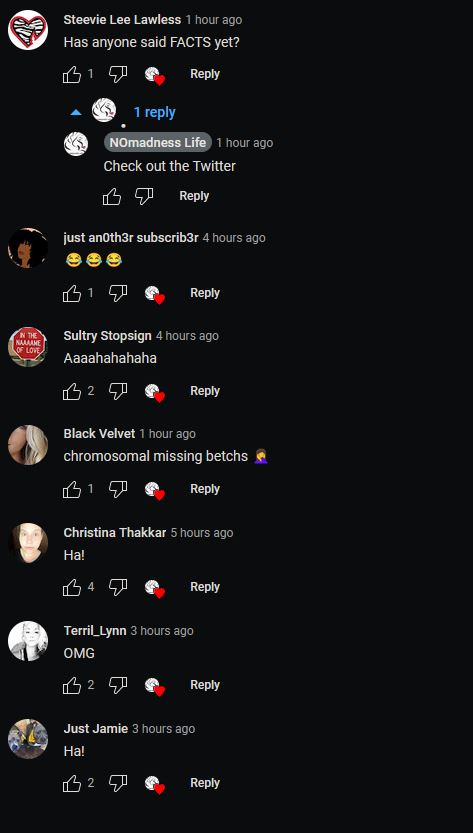Click the blue arrow to hide replies
473x833 pixels.
point(76,112)
